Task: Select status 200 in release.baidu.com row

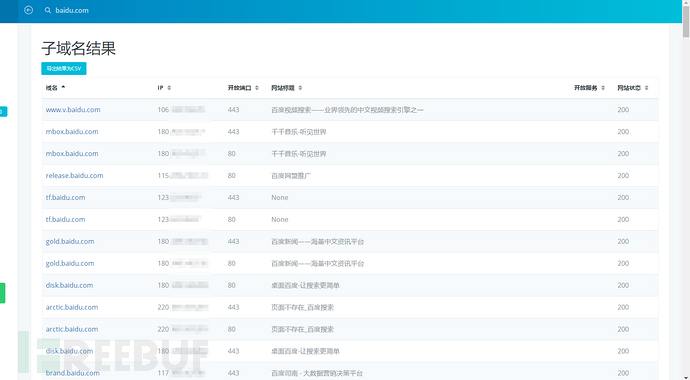Action: click(623, 175)
